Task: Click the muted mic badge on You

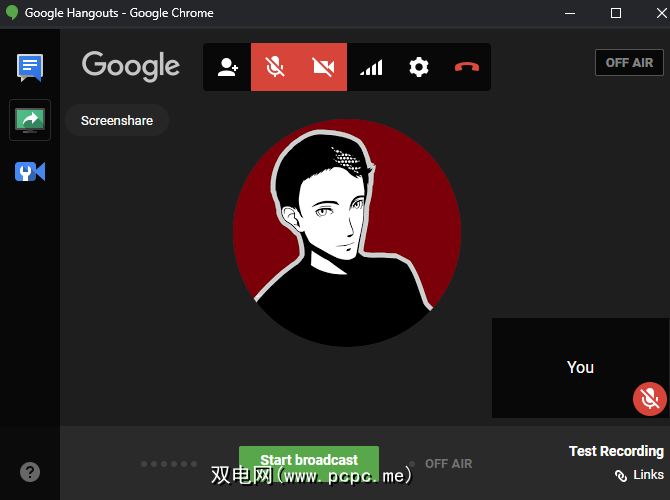Action: 649,399
